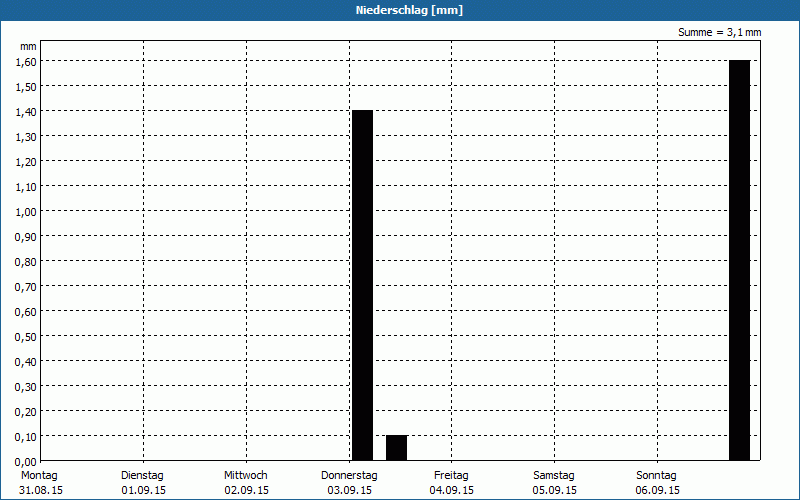Click the mm unit label on axis
Viewport: 800px width, 500px height.
pyautogui.click(x=28, y=46)
